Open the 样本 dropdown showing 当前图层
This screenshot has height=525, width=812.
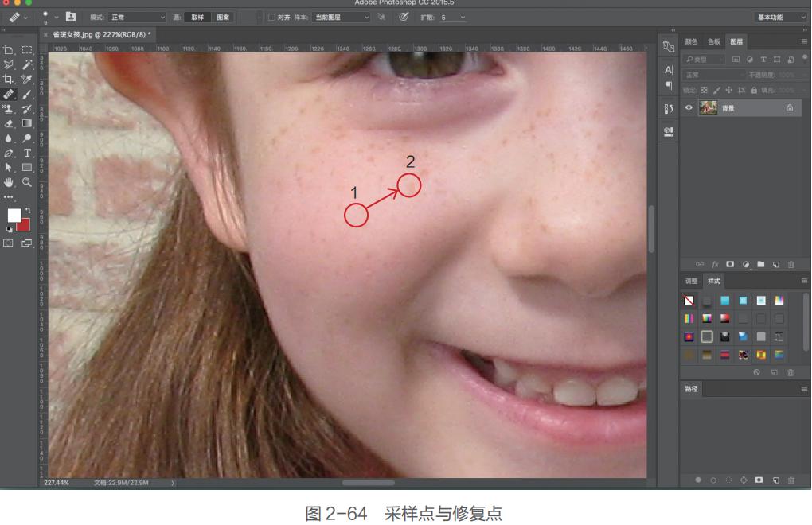coord(341,17)
